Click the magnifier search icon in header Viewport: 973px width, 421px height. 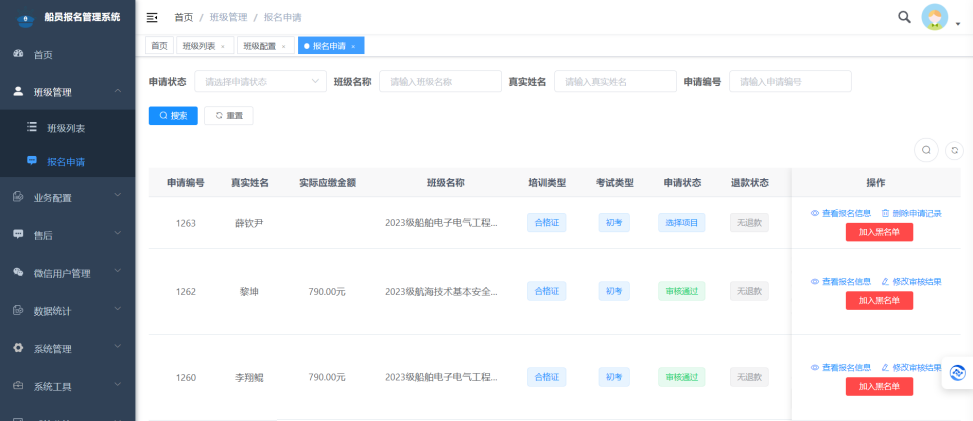point(904,17)
